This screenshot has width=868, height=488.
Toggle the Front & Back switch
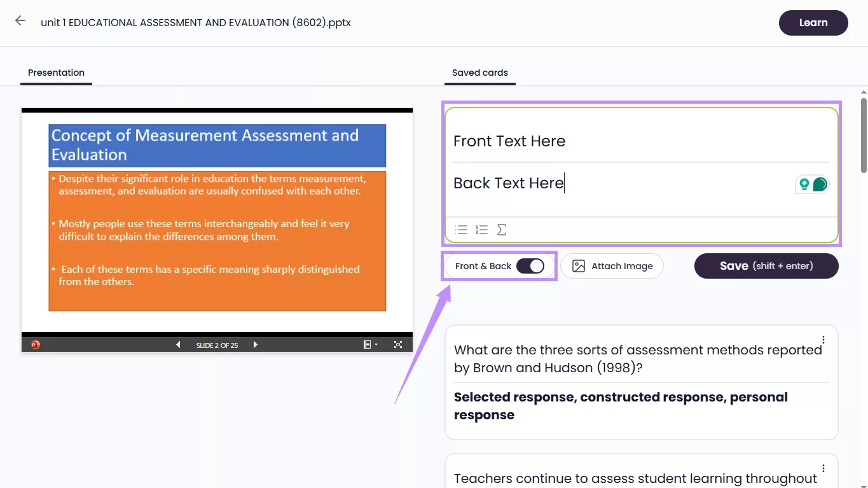point(530,266)
